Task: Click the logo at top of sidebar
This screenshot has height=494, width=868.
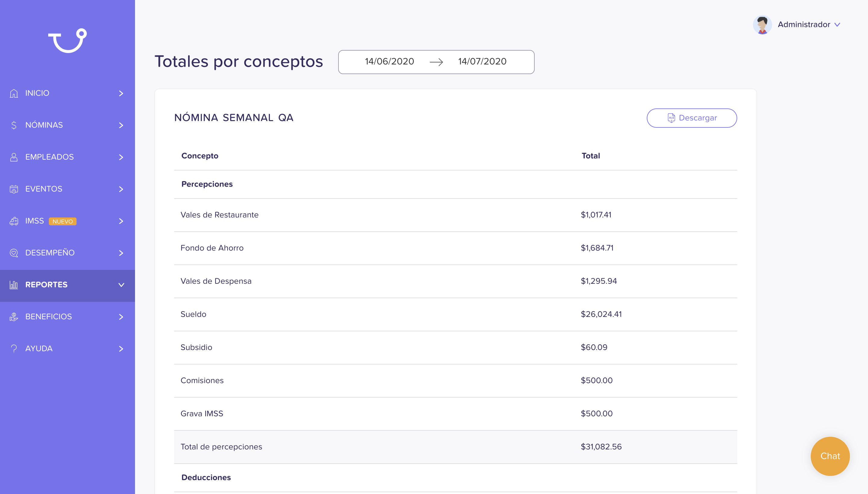Action: 68,40
